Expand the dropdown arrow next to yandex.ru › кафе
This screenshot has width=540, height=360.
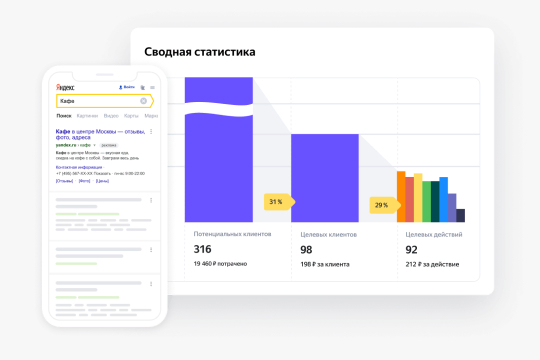[x=94, y=145]
